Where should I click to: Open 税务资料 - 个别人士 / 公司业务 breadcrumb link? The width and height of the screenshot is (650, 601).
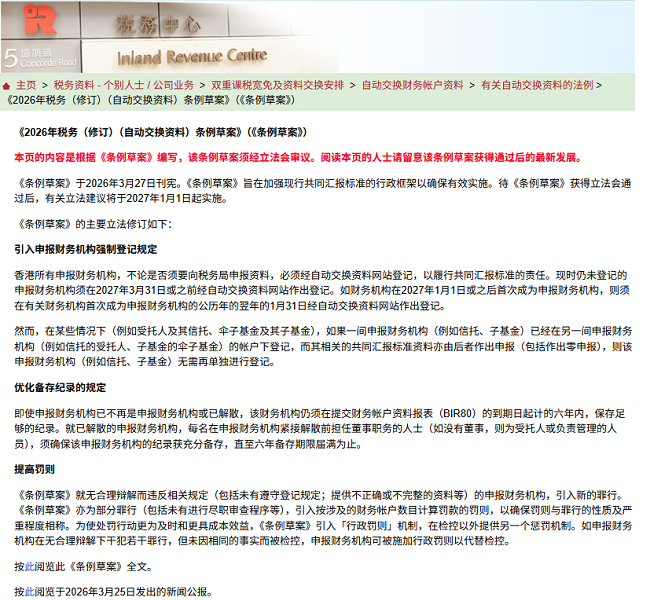pyautogui.click(x=124, y=86)
